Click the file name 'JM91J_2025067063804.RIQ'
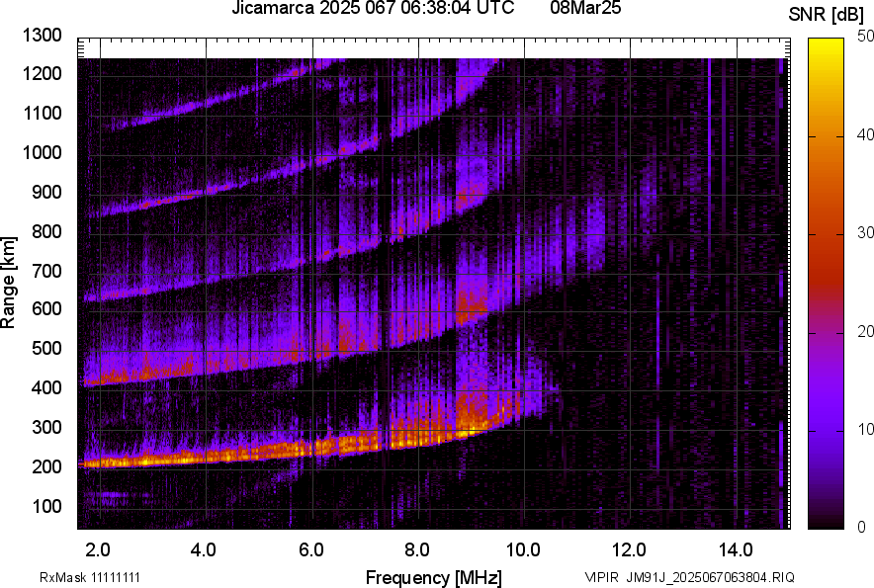This screenshot has width=874, height=588. pyautogui.click(x=710, y=578)
